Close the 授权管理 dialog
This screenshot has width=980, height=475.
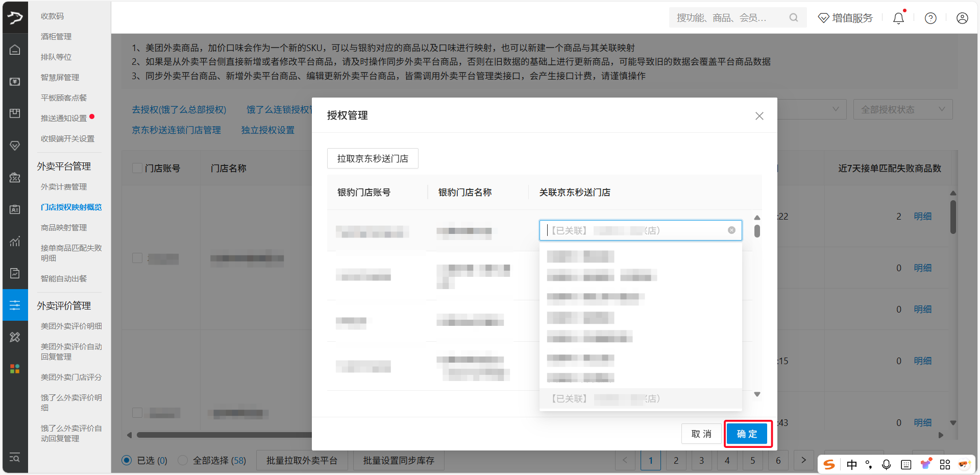pos(759,116)
